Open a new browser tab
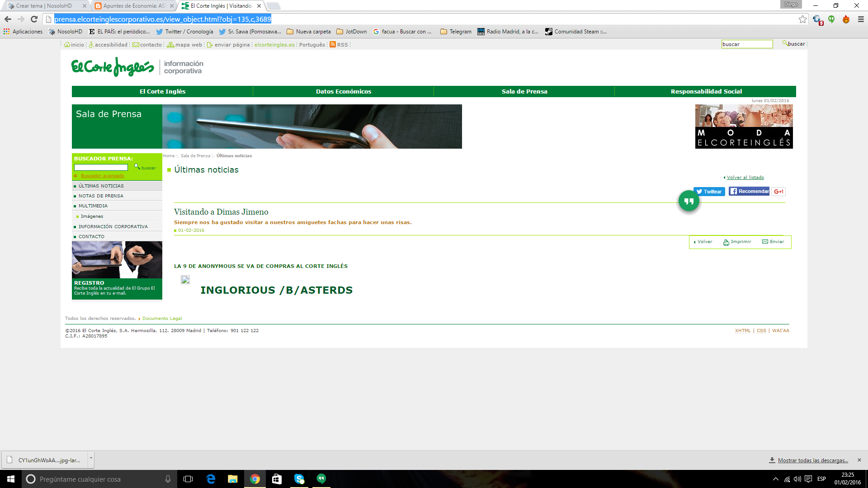The width and height of the screenshot is (868, 488). click(273, 6)
